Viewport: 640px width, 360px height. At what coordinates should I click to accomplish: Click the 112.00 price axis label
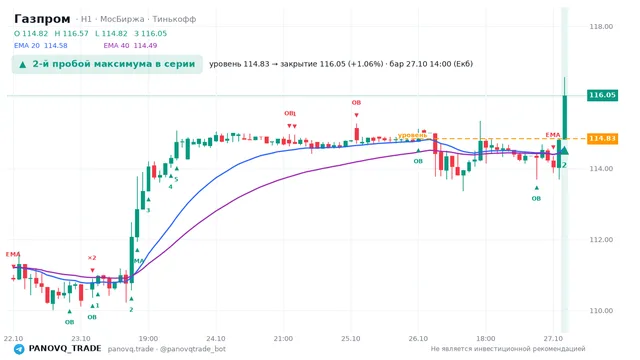coord(601,240)
